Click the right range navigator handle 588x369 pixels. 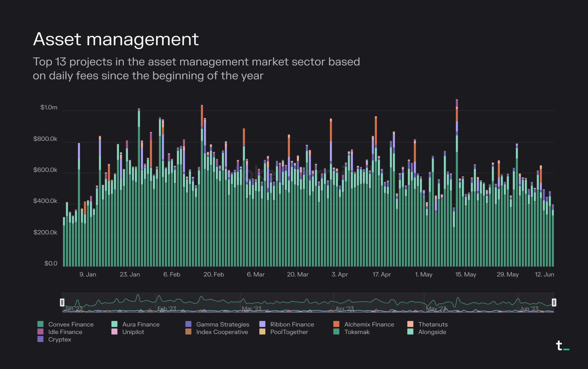coord(554,302)
